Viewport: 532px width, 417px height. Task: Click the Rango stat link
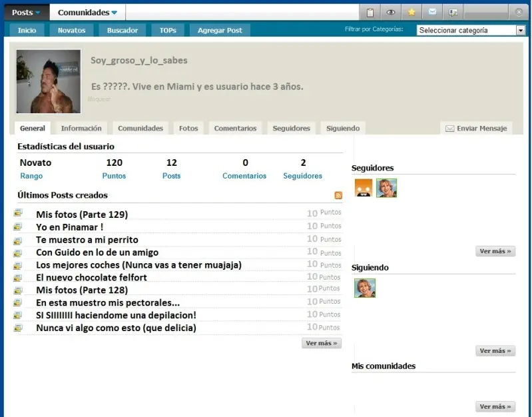click(31, 176)
